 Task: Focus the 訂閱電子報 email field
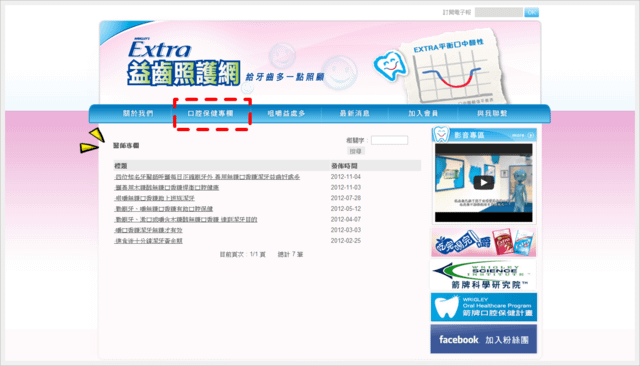click(x=499, y=12)
